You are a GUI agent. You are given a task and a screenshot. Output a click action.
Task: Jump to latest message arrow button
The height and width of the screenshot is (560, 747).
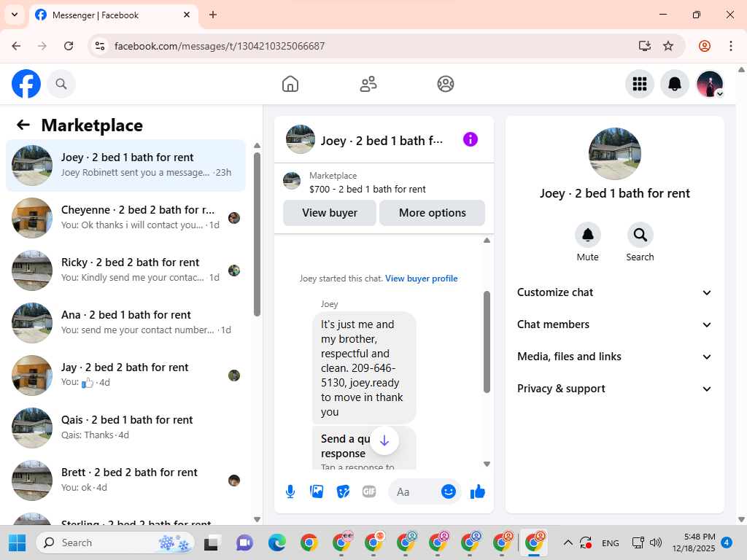point(384,441)
